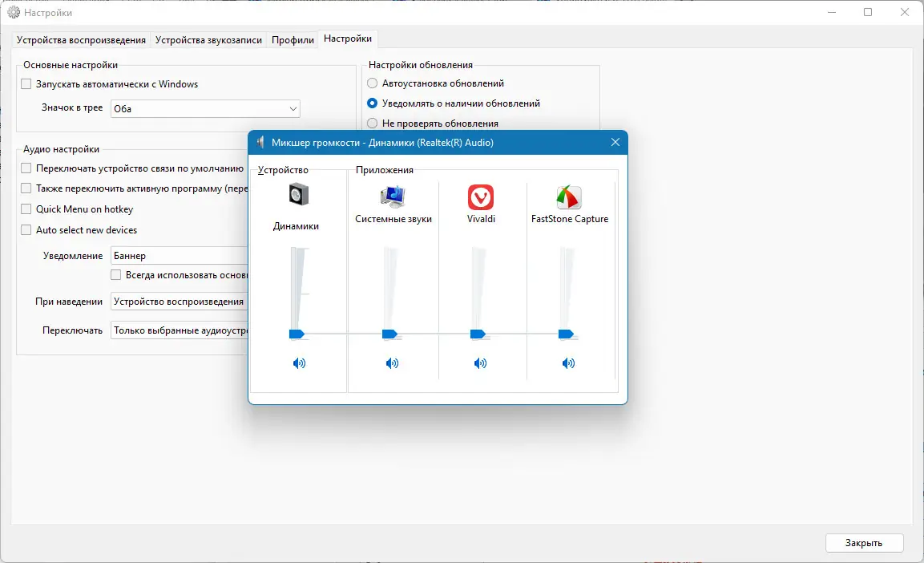The height and width of the screenshot is (563, 924).
Task: Toggle Переключать устройство связи по умолчанию
Action: (26, 168)
